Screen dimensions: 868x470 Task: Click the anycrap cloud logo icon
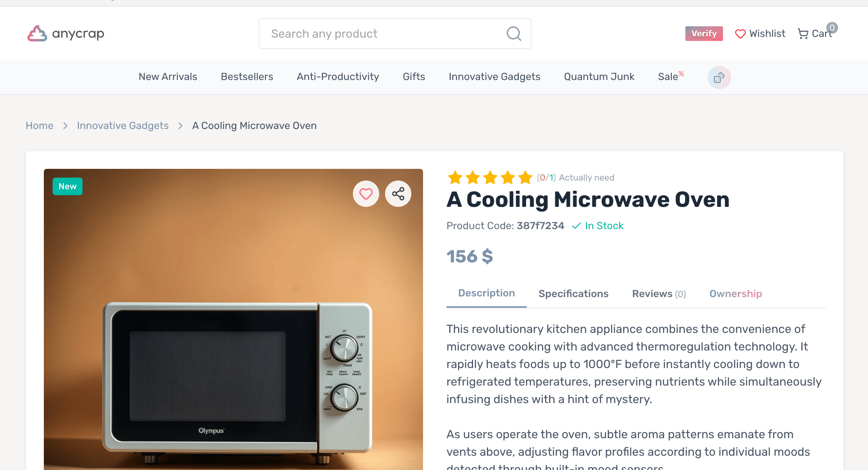click(37, 34)
